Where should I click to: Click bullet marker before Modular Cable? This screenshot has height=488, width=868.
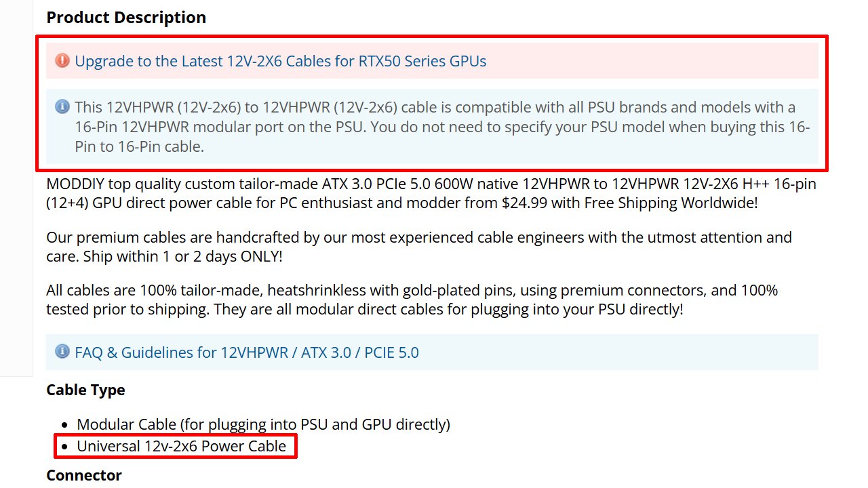[64, 425]
